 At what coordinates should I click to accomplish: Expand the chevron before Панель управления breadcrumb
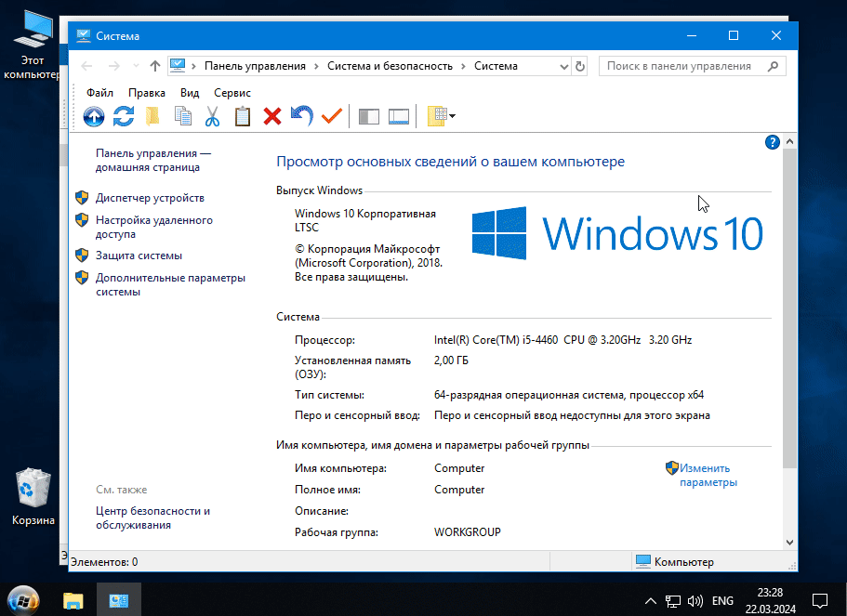point(194,66)
